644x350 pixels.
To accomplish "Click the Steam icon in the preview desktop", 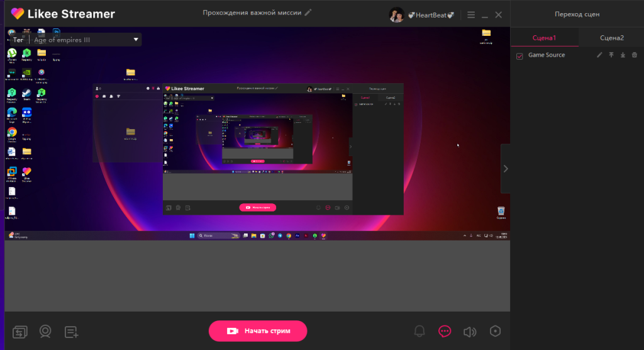I will pos(26,94).
